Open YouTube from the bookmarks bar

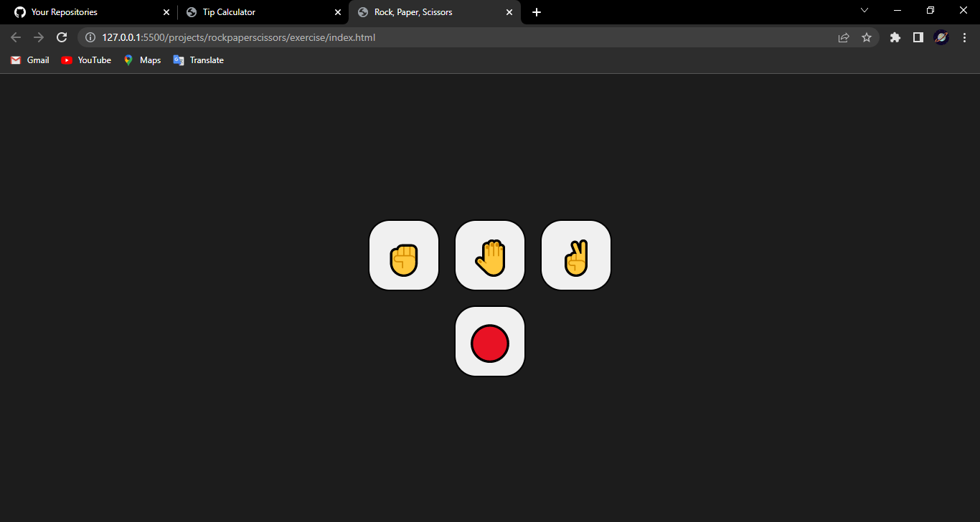(85, 60)
